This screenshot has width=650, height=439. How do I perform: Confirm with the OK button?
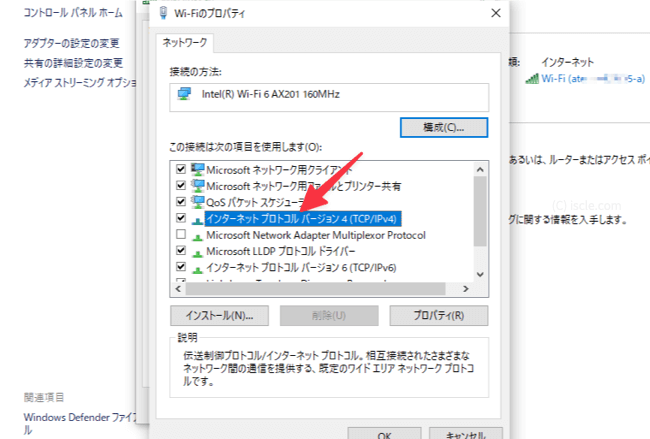pyautogui.click(x=384, y=434)
